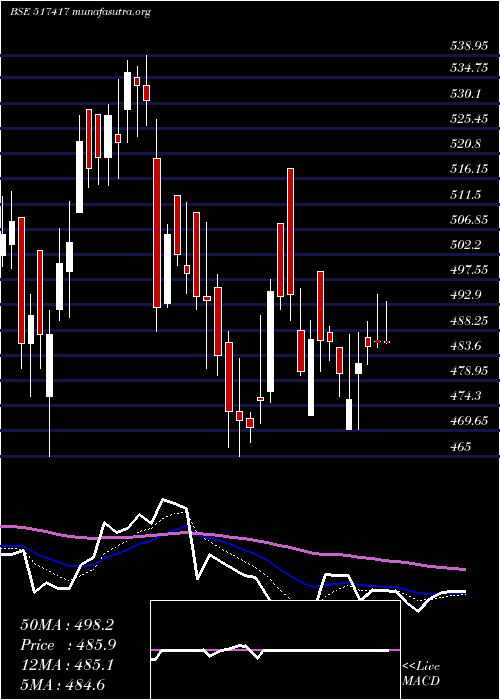The width and height of the screenshot is (500, 700).
Task: Click the 465 price level label
Action: 459,446
